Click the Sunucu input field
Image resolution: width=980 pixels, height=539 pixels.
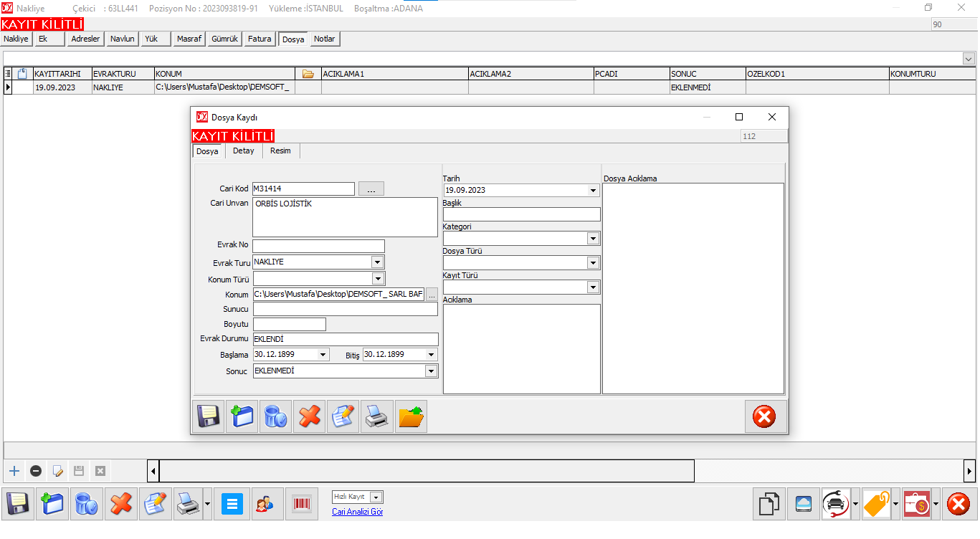coord(345,309)
